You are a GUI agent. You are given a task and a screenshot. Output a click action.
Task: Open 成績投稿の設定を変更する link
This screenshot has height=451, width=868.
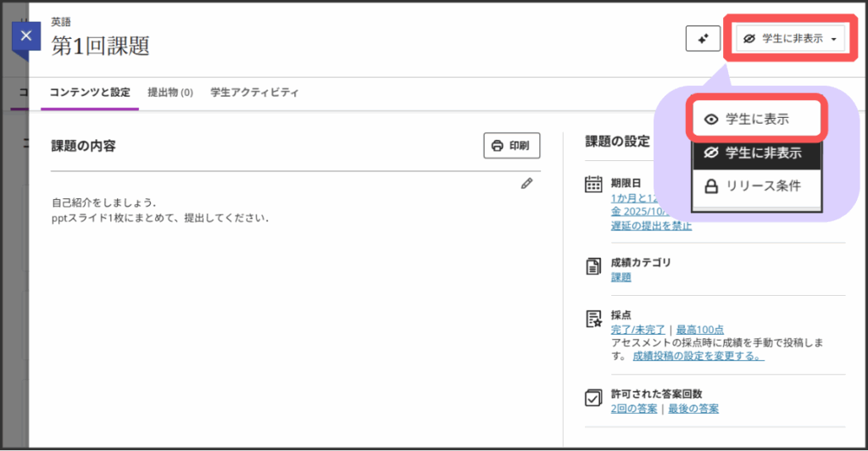click(698, 356)
